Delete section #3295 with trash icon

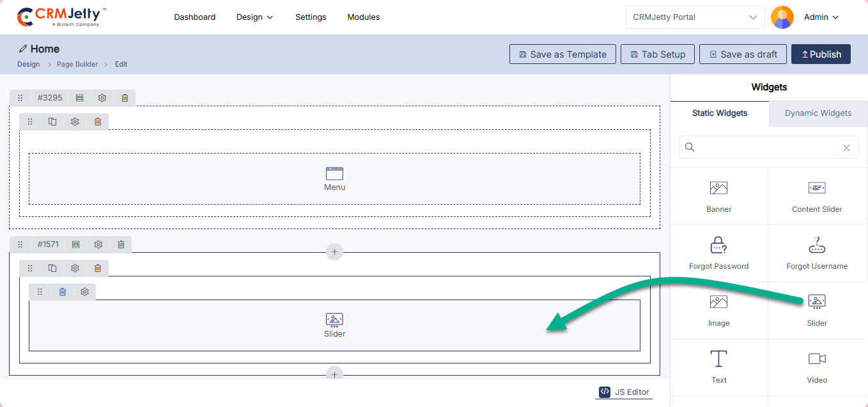[125, 98]
